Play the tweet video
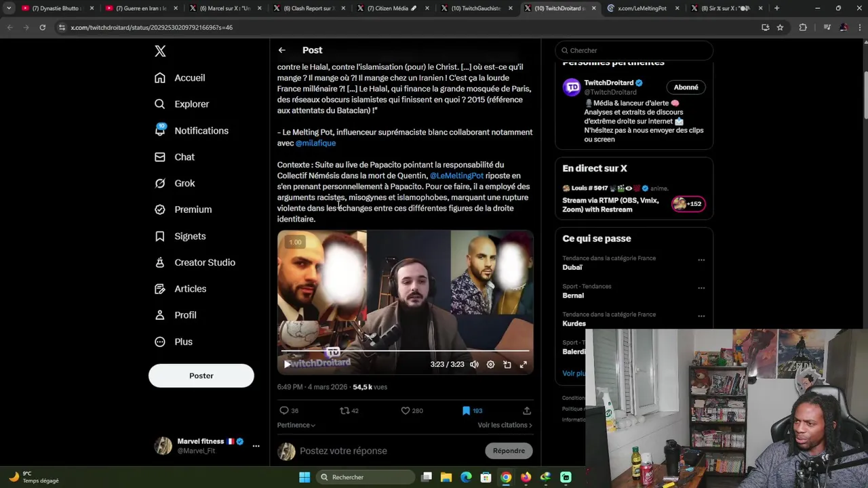The width and height of the screenshot is (868, 488). click(288, 364)
